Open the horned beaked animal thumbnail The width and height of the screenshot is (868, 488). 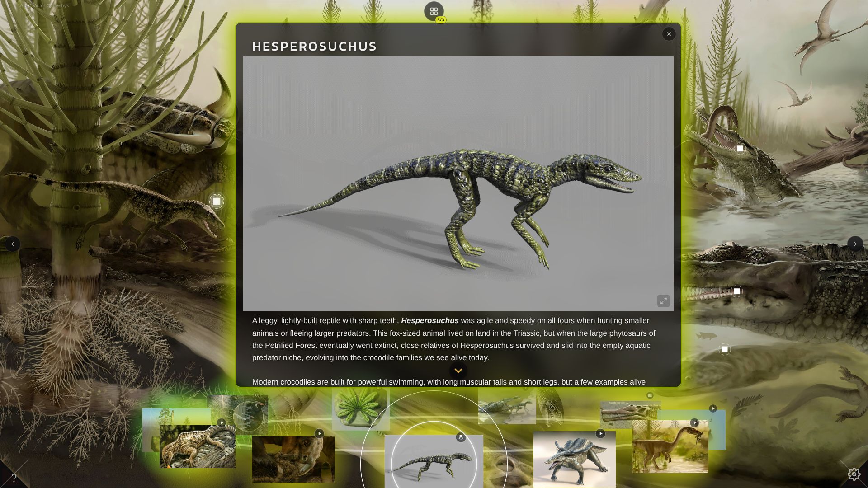click(293, 459)
